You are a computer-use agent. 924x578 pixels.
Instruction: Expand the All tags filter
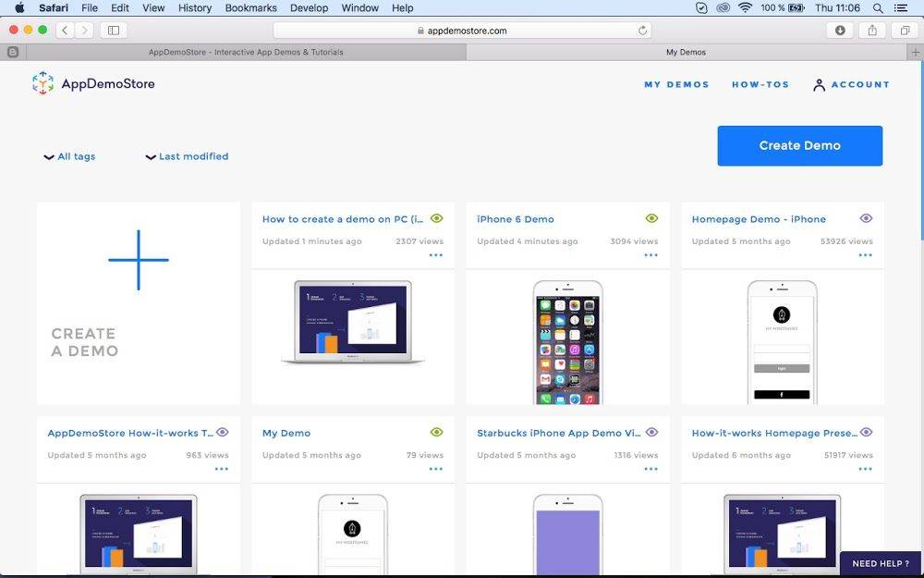69,156
